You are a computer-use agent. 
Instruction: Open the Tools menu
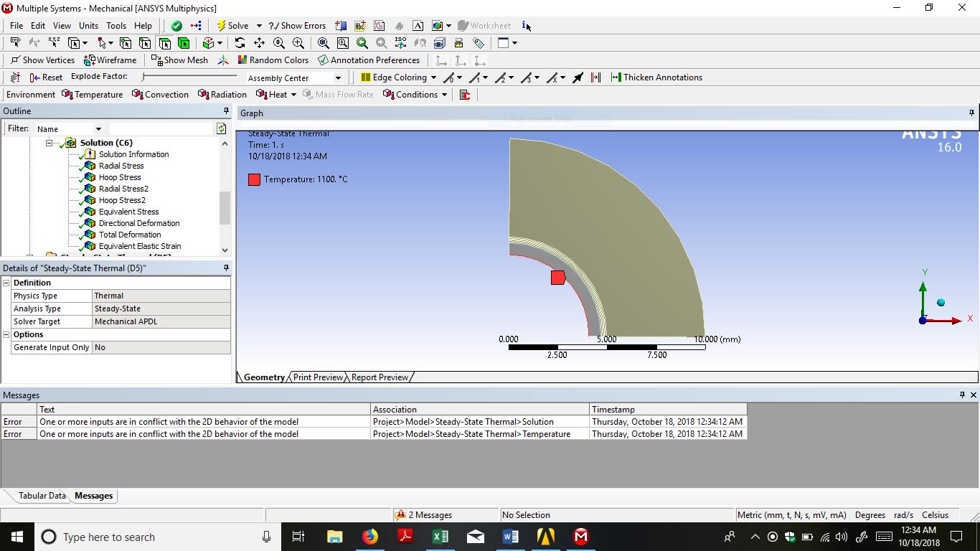(x=116, y=26)
